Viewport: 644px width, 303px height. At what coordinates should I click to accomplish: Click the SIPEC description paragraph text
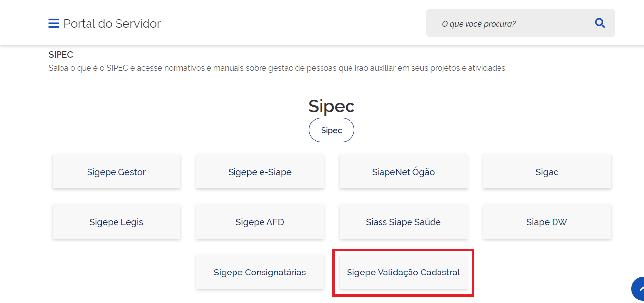tap(277, 68)
